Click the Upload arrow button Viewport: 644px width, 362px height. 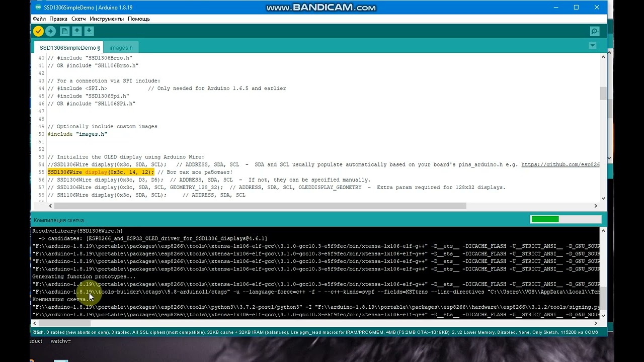point(50,31)
